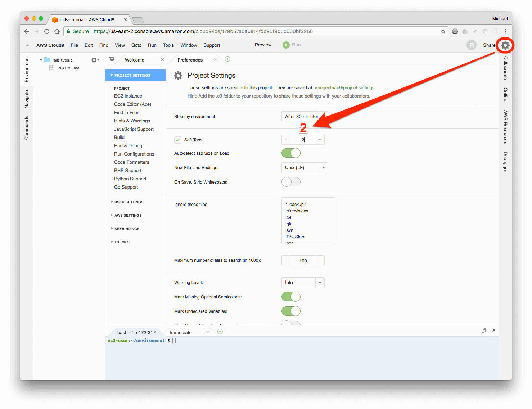532x409 pixels.
Task: Decrease Soft Tabs size with minus
Action: click(x=286, y=140)
